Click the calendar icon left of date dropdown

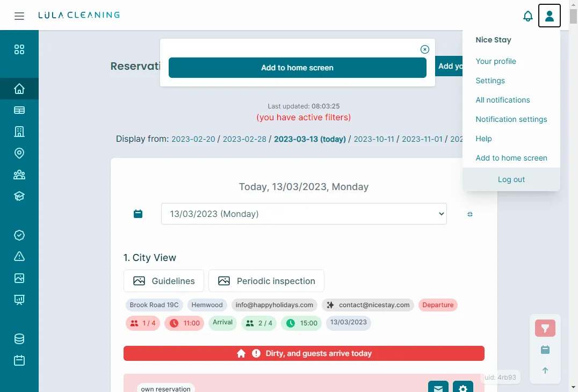click(x=138, y=214)
